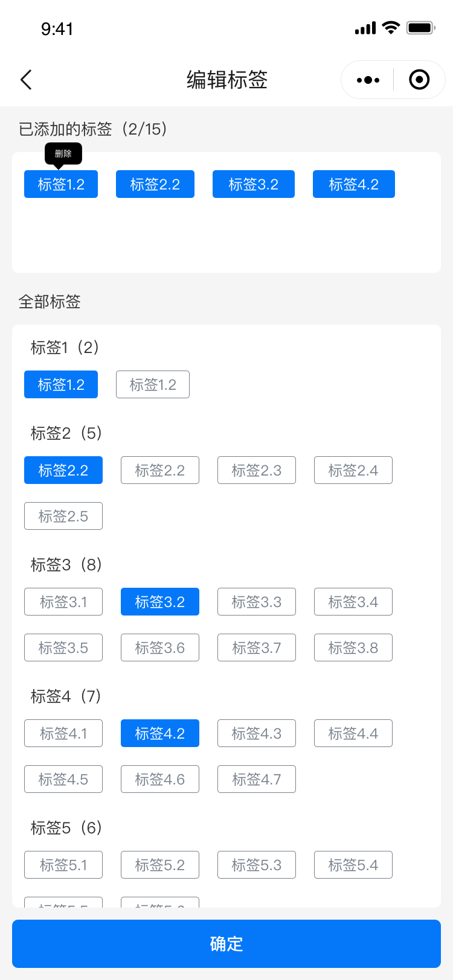Add tag 标签5.1
The height and width of the screenshot is (980, 453).
63,865
